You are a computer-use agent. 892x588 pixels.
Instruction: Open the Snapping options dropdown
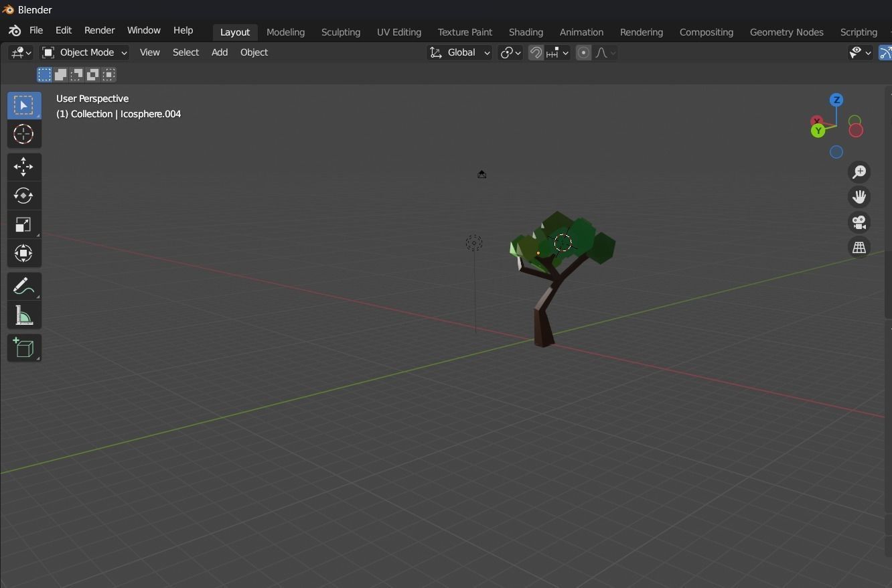click(557, 52)
